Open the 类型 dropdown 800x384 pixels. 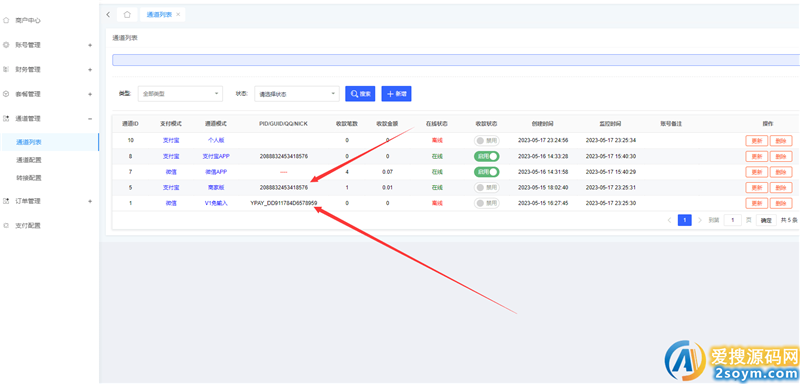click(x=180, y=94)
